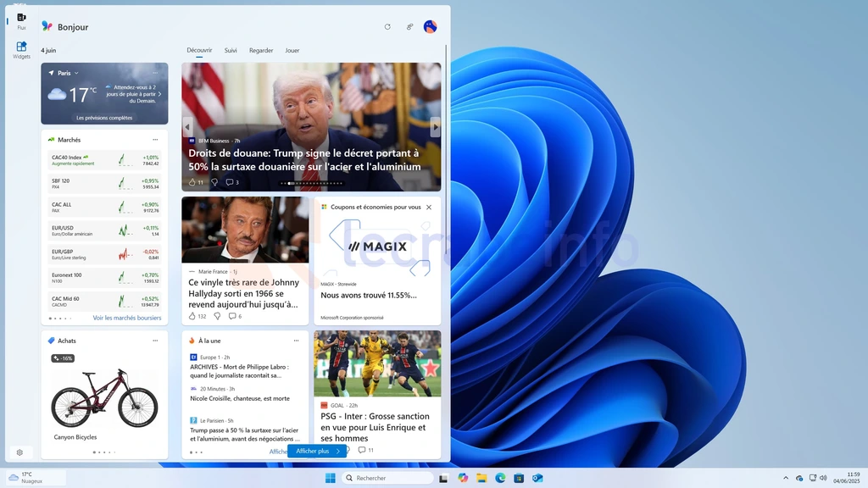Screen dimensions: 868x488
Task: Open the Johnny Hallyday vinyl headline
Action: pyautogui.click(x=243, y=293)
